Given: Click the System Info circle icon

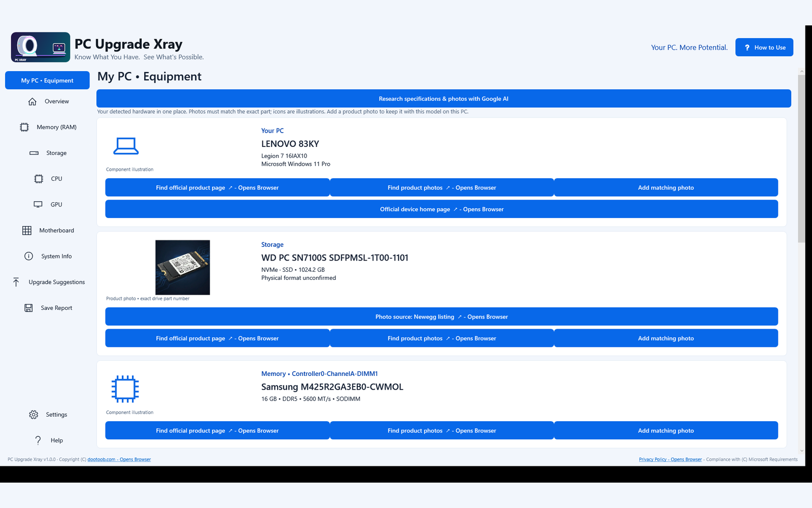Looking at the screenshot, I should 29,257.
